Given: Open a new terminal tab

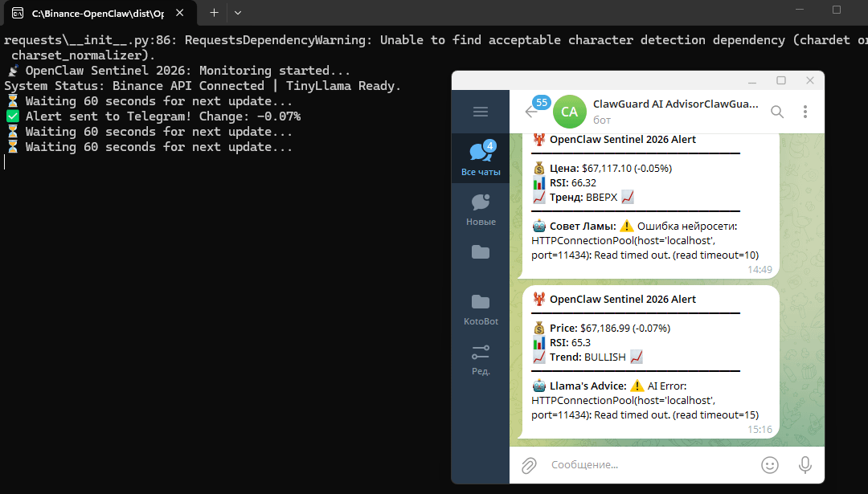Looking at the screenshot, I should click(x=215, y=13).
